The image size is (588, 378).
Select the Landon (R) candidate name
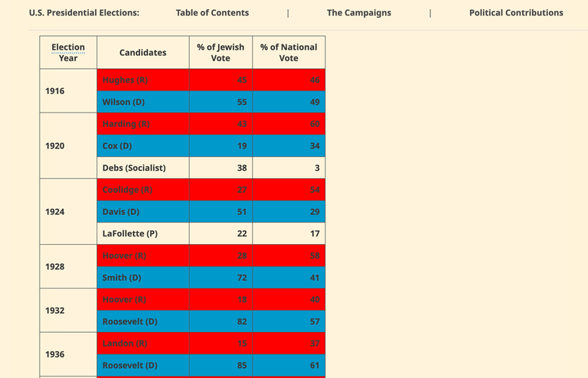pos(124,344)
